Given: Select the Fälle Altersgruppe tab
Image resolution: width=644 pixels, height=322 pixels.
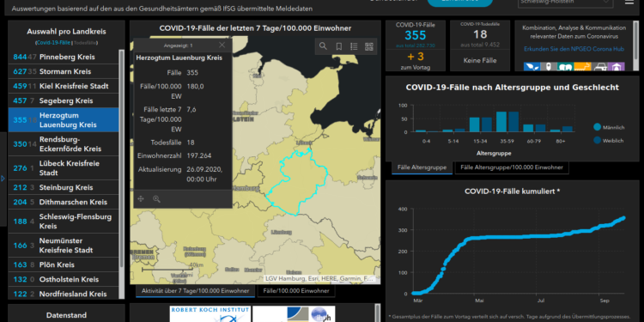Looking at the screenshot, I should click(422, 167).
